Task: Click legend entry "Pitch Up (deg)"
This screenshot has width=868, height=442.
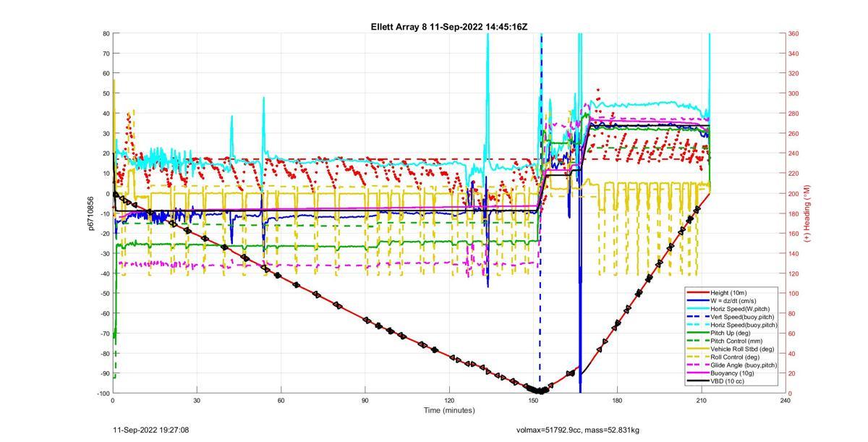Action: click(x=731, y=333)
